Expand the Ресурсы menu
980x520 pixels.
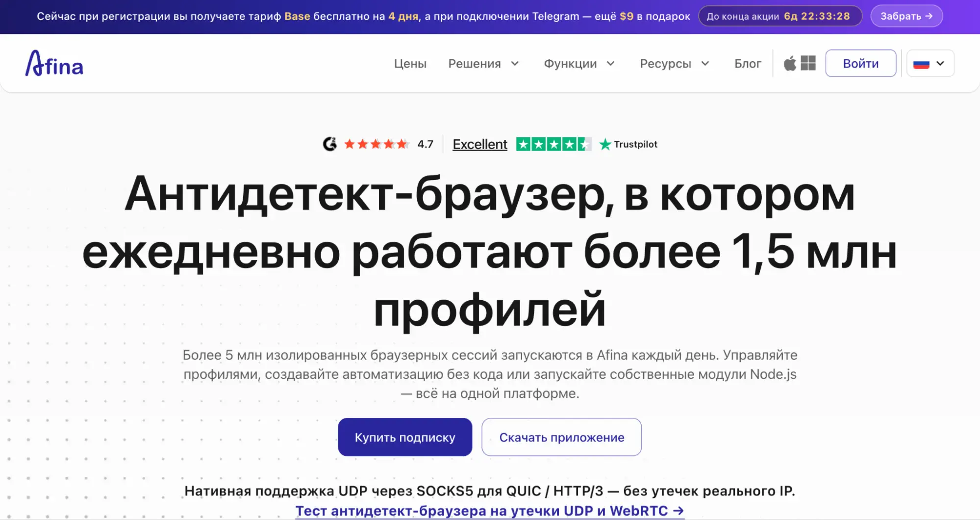pyautogui.click(x=675, y=64)
